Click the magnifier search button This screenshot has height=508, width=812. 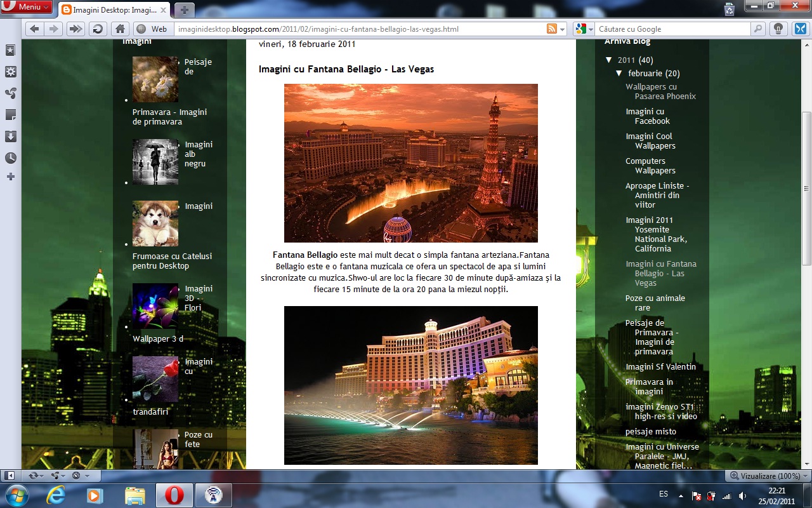(758, 29)
